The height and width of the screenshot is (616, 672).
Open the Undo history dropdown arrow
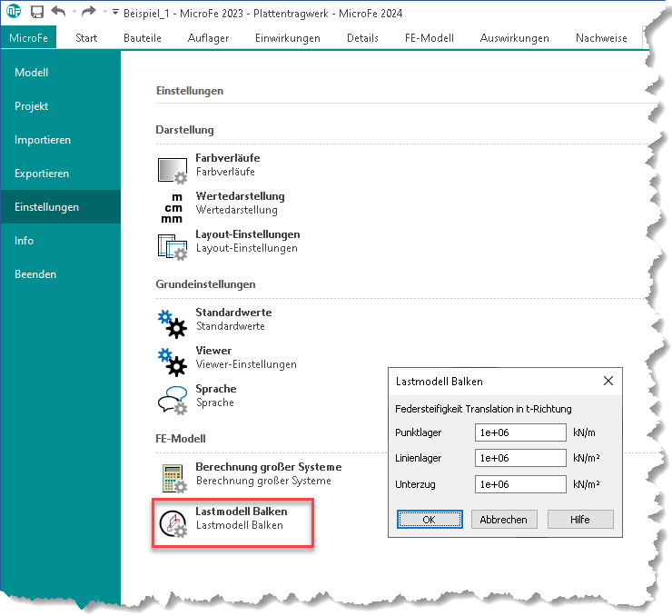tap(74, 12)
